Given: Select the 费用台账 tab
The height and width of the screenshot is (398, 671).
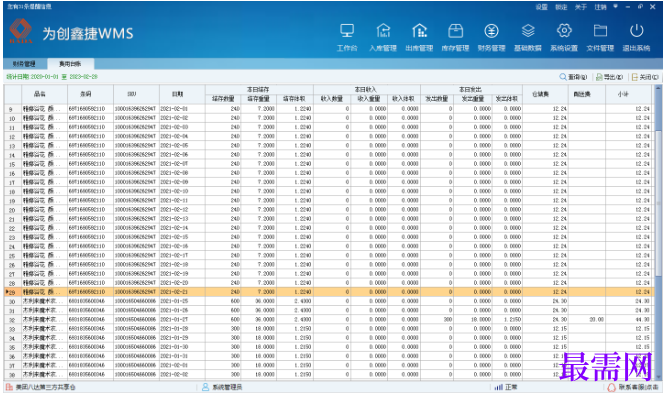Looking at the screenshot, I should (70, 64).
